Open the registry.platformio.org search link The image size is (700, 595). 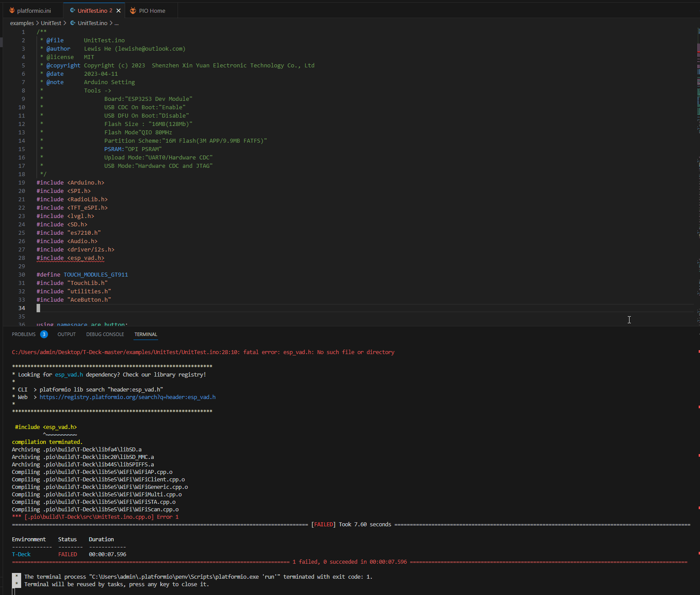click(x=128, y=397)
